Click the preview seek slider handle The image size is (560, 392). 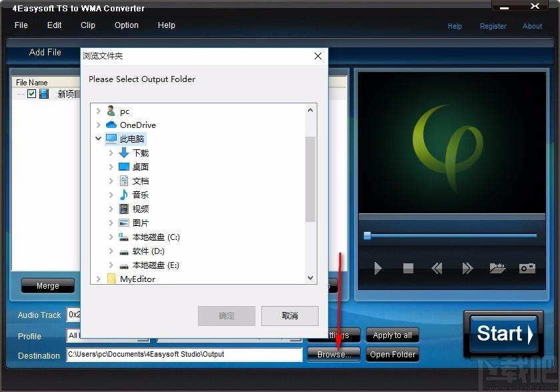tap(367, 235)
